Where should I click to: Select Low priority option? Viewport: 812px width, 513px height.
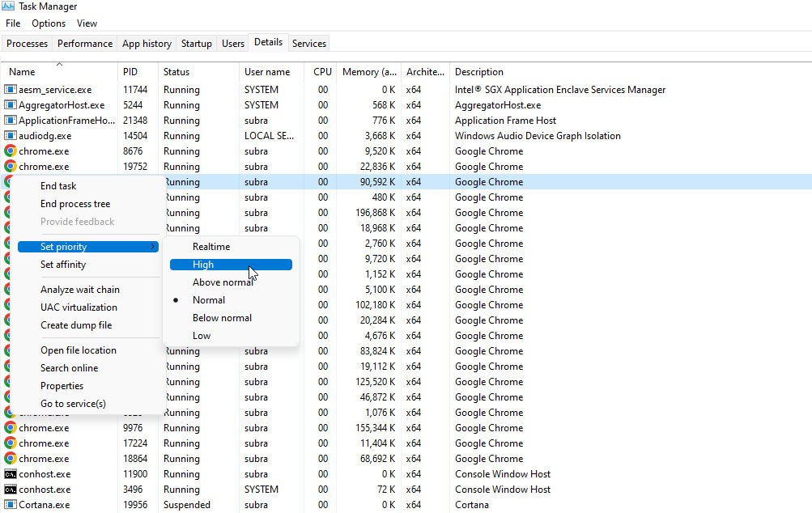pos(202,336)
